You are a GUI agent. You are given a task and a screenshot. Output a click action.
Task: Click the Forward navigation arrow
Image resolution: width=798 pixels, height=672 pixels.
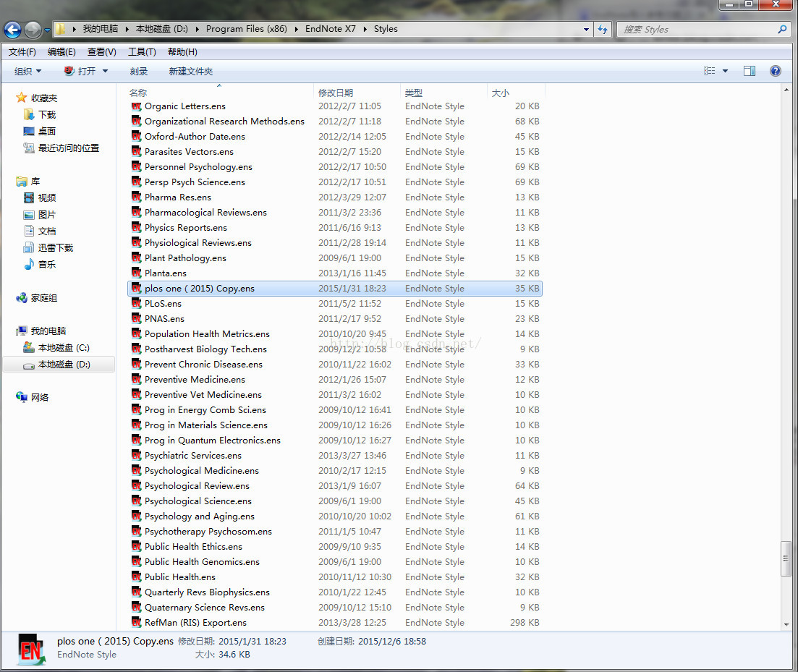coord(33,30)
